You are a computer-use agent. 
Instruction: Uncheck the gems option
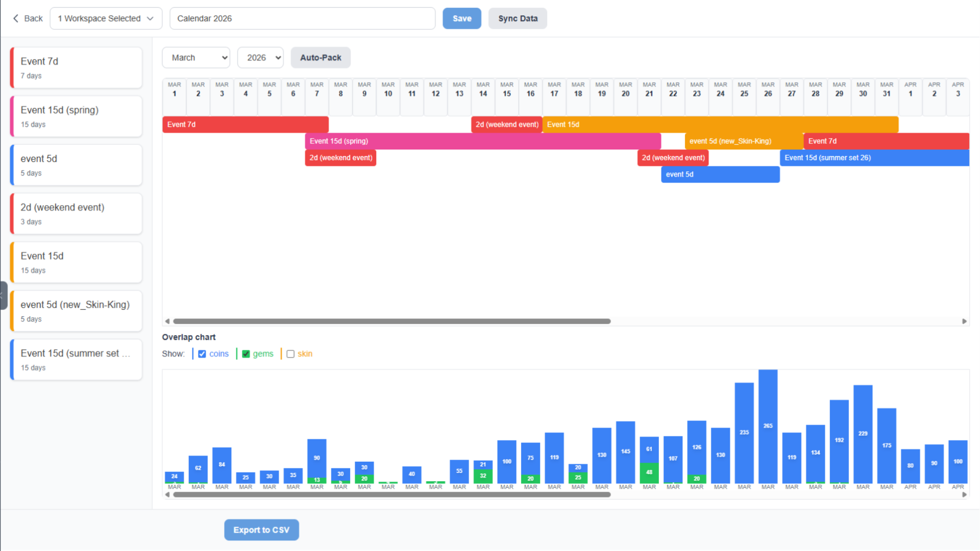click(246, 354)
